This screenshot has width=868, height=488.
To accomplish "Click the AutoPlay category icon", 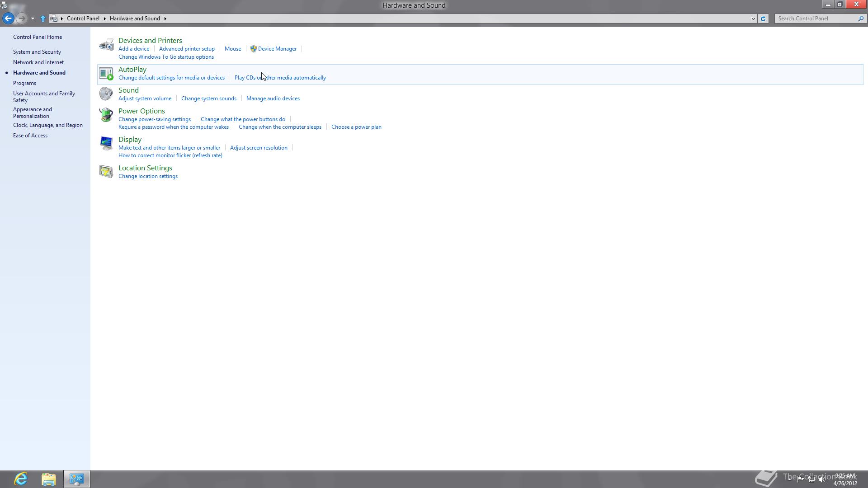I will pyautogui.click(x=106, y=73).
